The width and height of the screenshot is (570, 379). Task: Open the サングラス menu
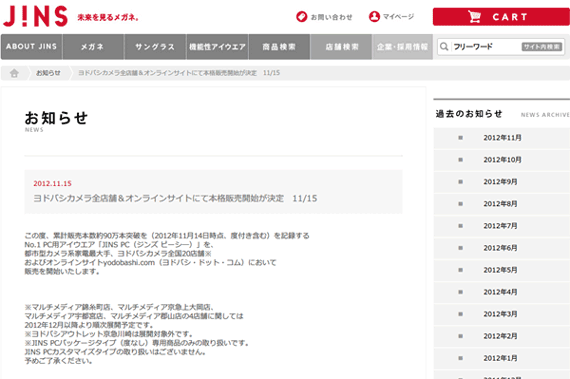(x=155, y=47)
